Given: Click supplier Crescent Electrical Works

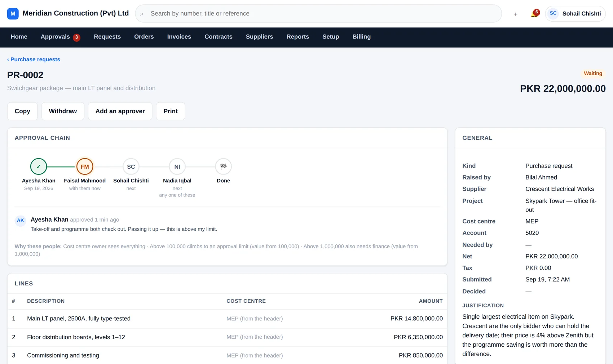Looking at the screenshot, I should coord(560,189).
